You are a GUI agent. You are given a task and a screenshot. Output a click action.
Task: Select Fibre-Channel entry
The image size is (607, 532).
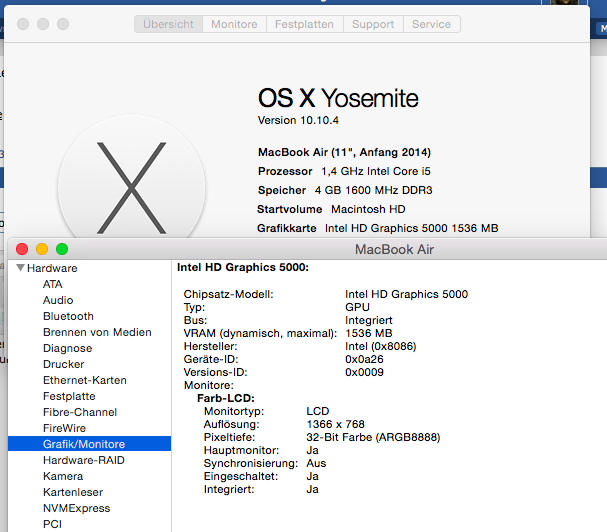[80, 412]
